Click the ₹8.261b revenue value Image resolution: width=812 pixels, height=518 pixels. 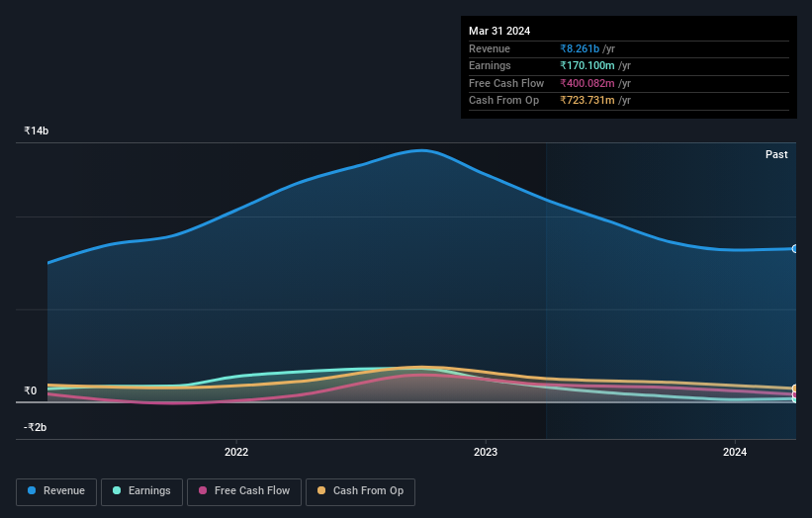[580, 48]
